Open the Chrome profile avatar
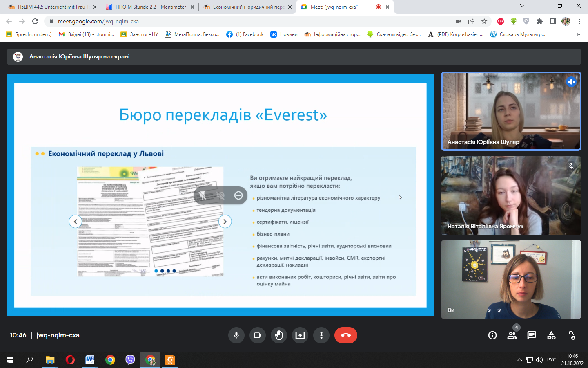 [566, 21]
